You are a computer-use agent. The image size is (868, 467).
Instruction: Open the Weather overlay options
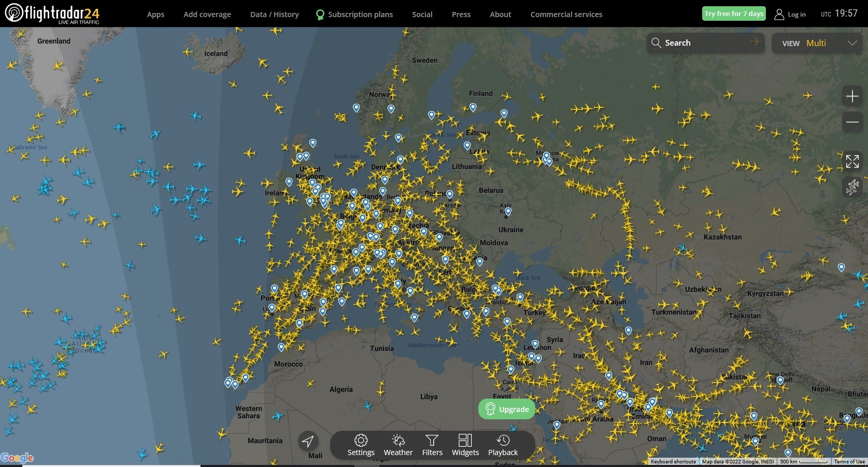pyautogui.click(x=398, y=445)
